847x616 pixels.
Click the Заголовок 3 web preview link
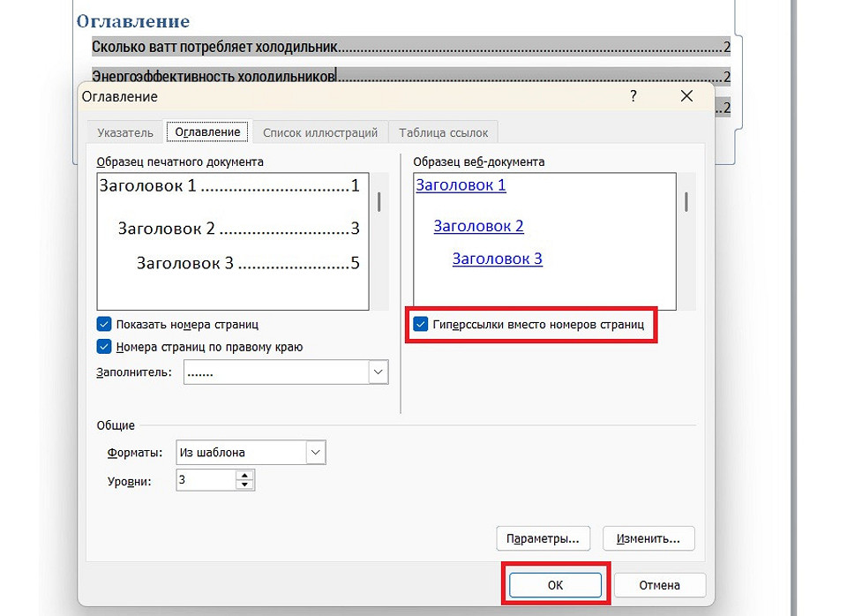497,259
